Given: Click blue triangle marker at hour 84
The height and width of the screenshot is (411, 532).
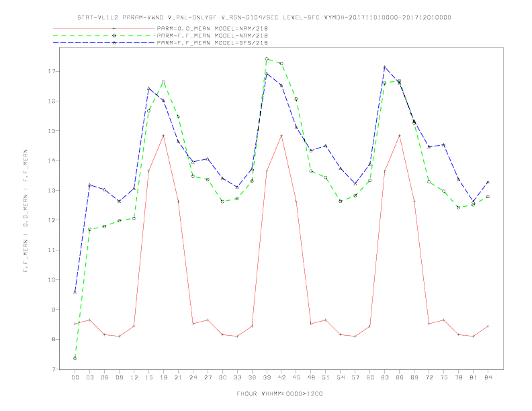Looking at the screenshot, I should click(488, 182).
